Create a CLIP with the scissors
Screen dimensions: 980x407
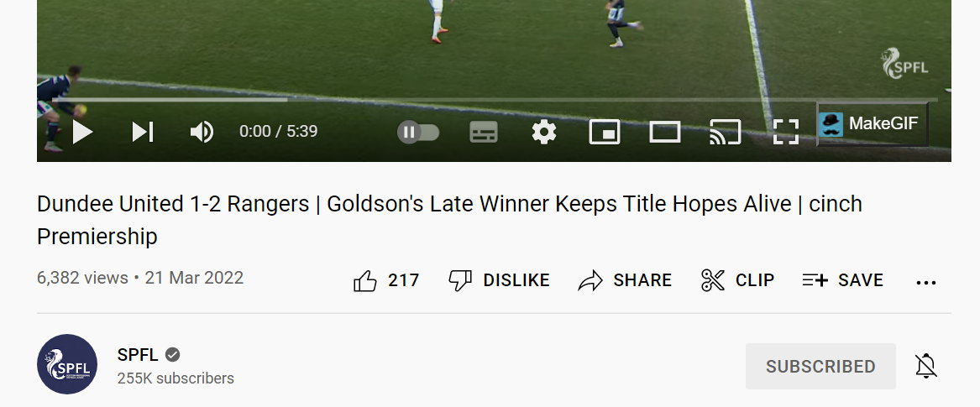coord(738,280)
